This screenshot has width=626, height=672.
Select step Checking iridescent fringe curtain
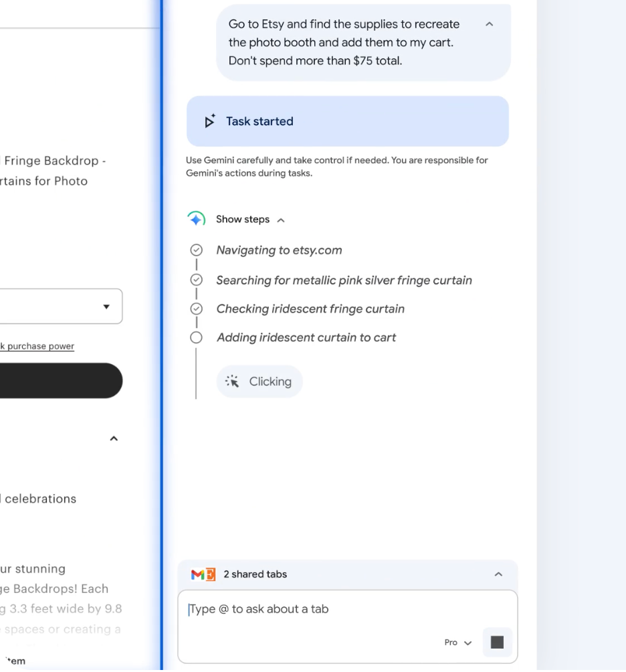click(x=310, y=309)
